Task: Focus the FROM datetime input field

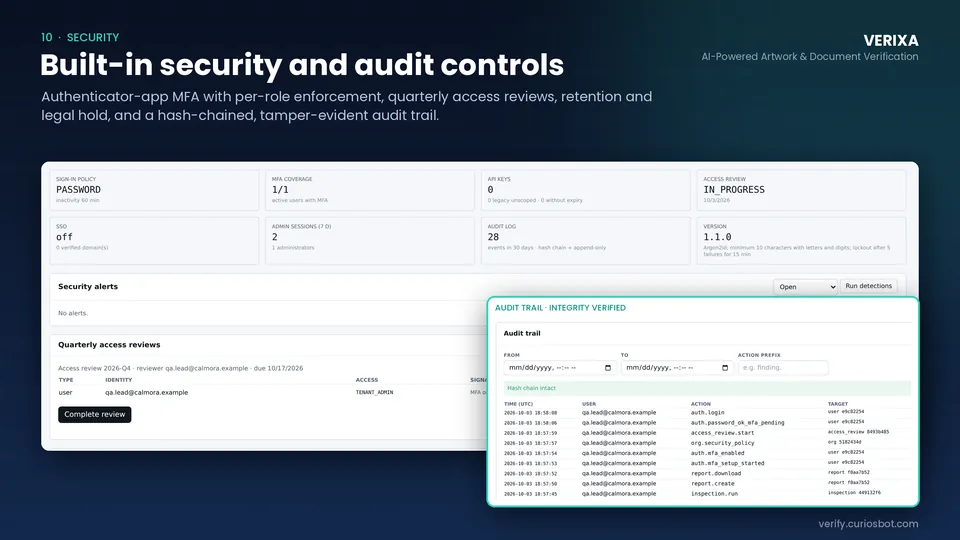Action: point(558,368)
